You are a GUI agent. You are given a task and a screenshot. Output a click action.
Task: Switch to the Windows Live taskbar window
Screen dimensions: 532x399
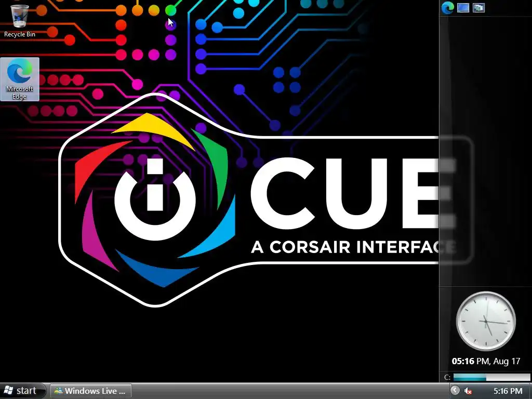[91, 391]
